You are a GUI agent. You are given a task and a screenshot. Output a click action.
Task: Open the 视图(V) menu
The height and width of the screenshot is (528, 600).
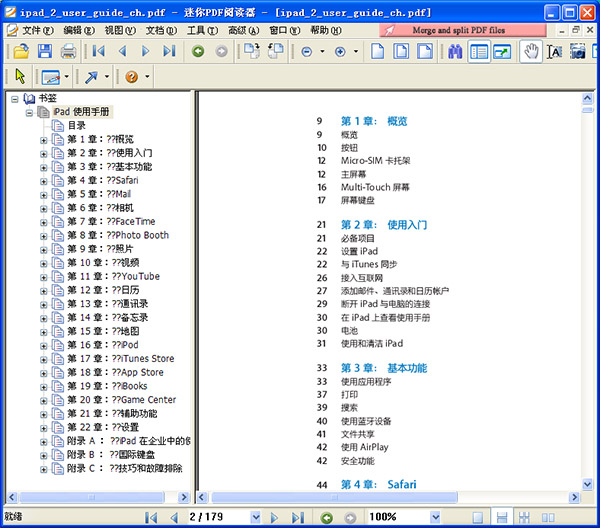120,30
